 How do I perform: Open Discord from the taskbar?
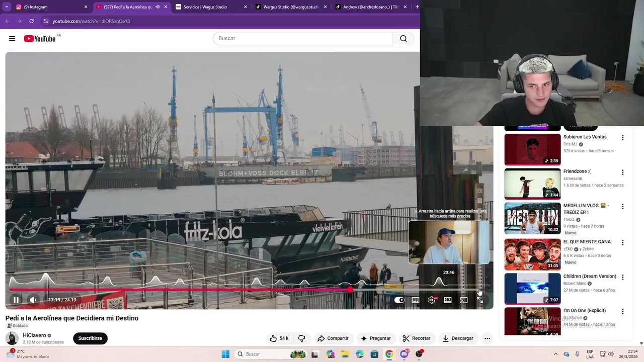pos(404,354)
